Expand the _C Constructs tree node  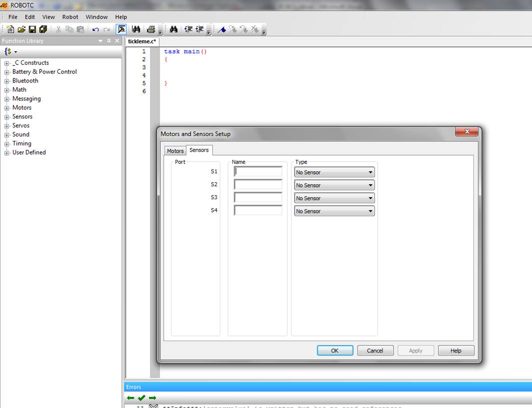click(x=6, y=63)
